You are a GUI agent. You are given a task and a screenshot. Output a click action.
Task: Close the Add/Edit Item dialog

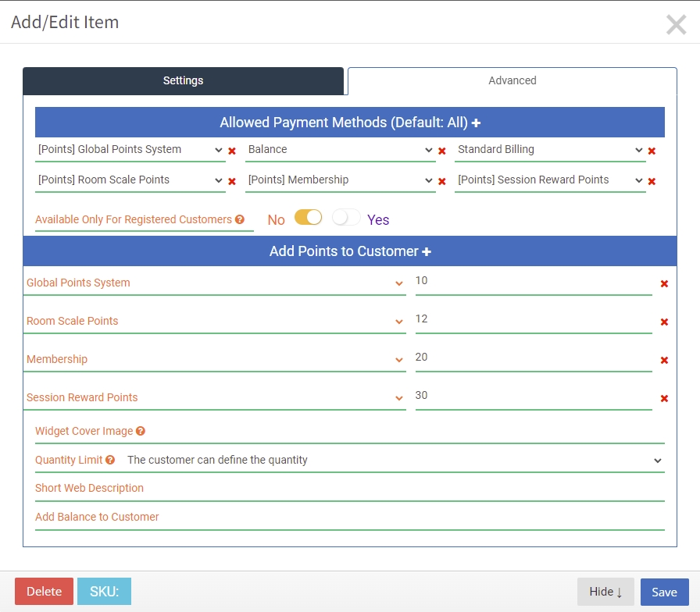click(x=677, y=24)
